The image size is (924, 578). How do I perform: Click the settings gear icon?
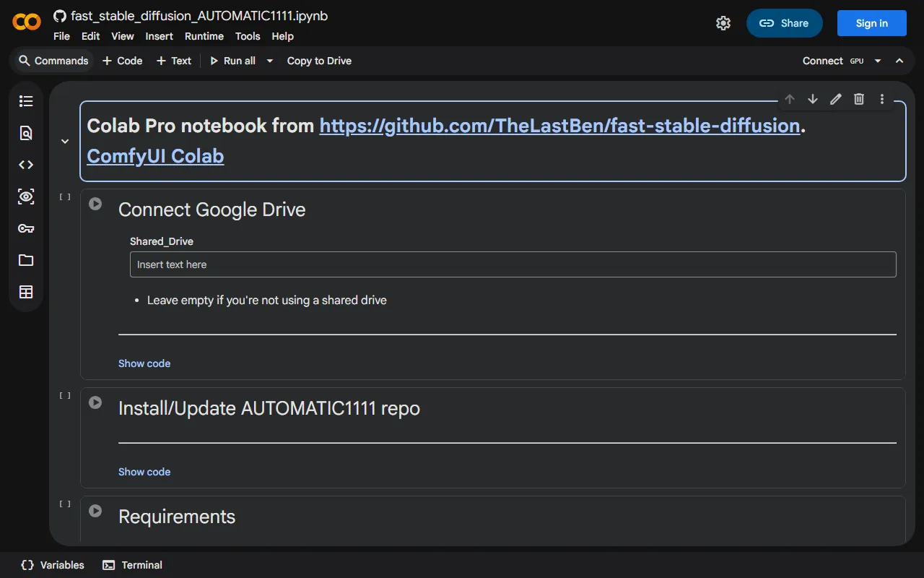[723, 23]
